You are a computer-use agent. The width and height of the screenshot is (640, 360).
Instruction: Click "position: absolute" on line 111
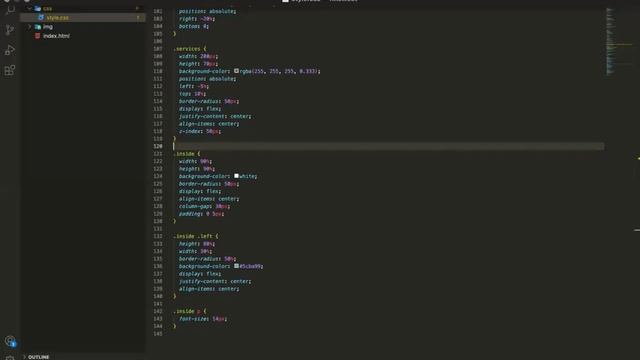(x=207, y=79)
